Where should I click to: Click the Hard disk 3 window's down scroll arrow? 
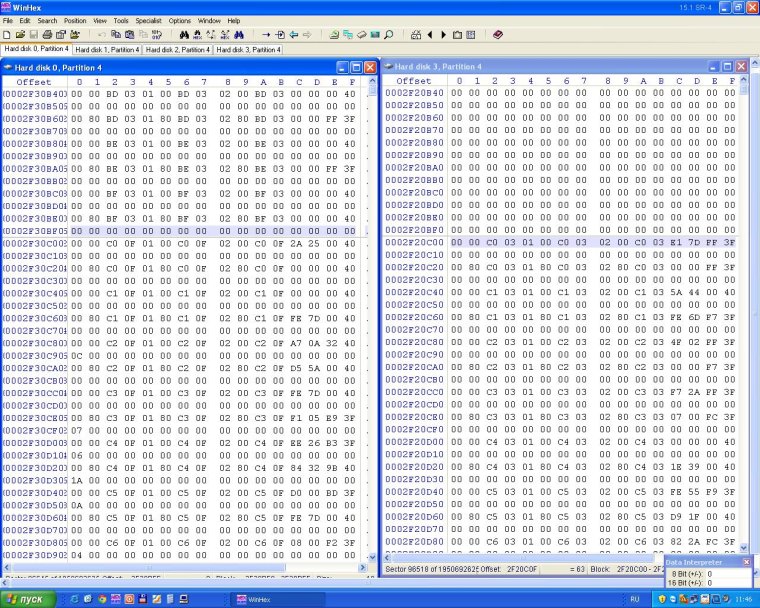tap(744, 548)
